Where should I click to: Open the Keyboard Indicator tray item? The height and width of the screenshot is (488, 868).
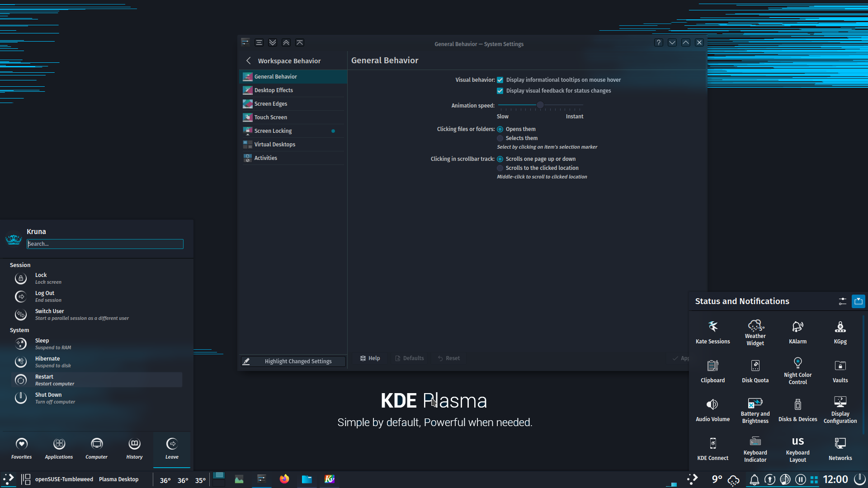coord(755,449)
